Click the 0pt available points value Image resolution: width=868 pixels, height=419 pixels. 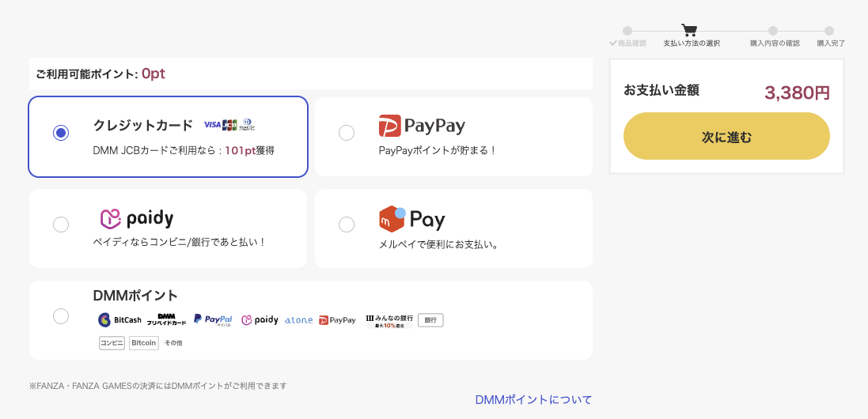[x=154, y=74]
